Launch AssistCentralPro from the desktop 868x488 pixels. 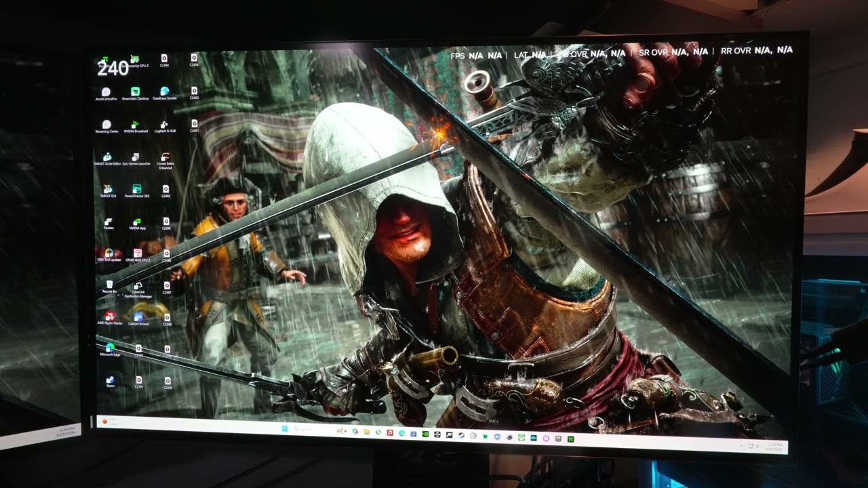tap(106, 94)
